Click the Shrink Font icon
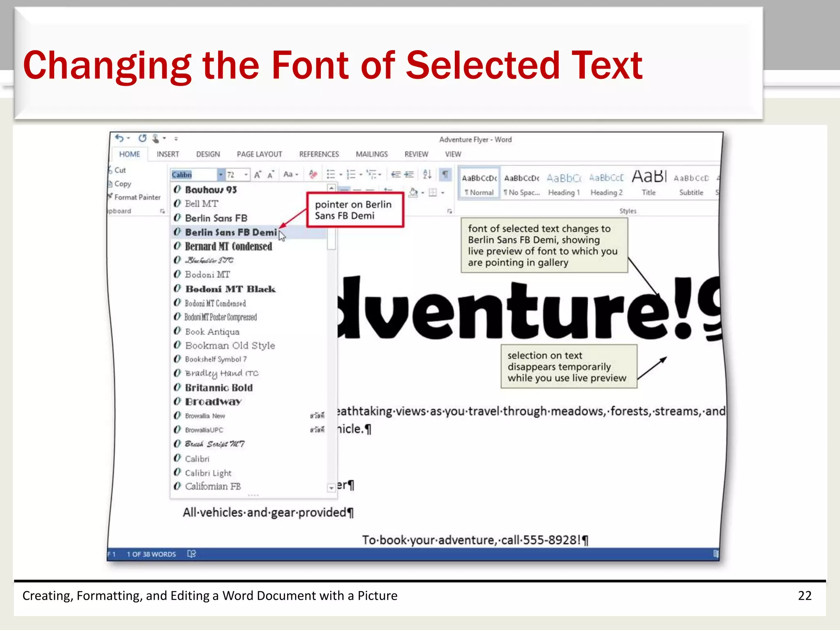The image size is (840, 630). click(271, 175)
